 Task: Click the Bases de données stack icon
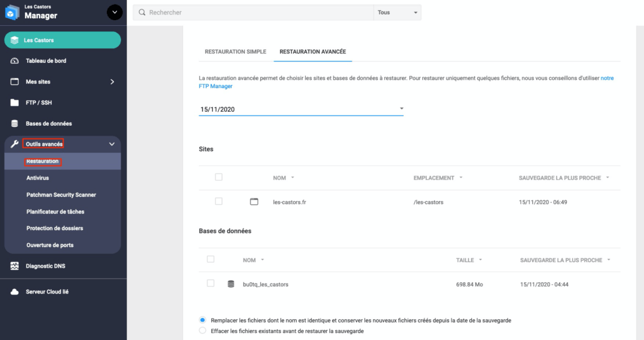point(15,123)
